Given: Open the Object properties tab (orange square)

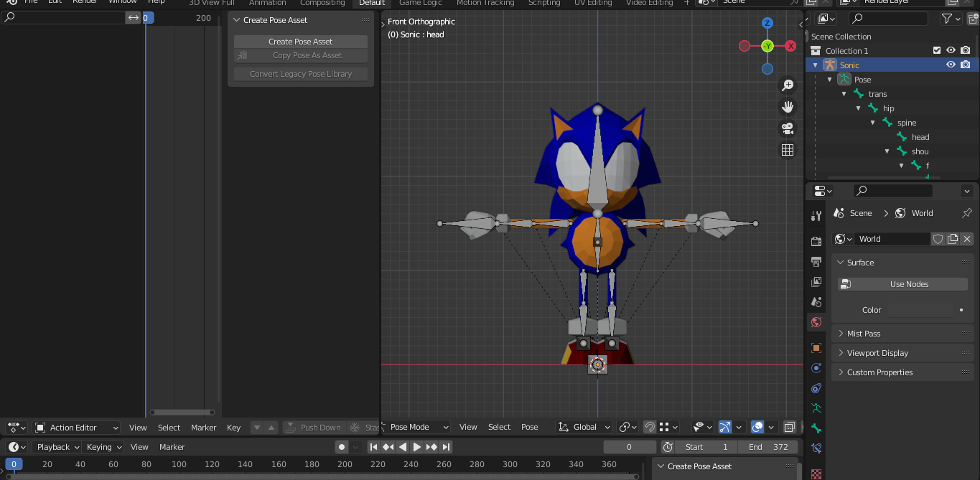Looking at the screenshot, I should tap(816, 348).
